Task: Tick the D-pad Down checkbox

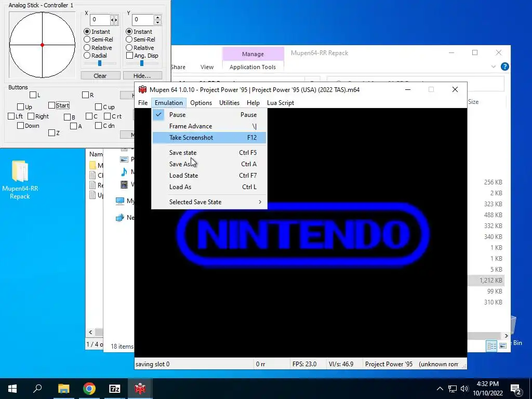Action: tap(20, 126)
